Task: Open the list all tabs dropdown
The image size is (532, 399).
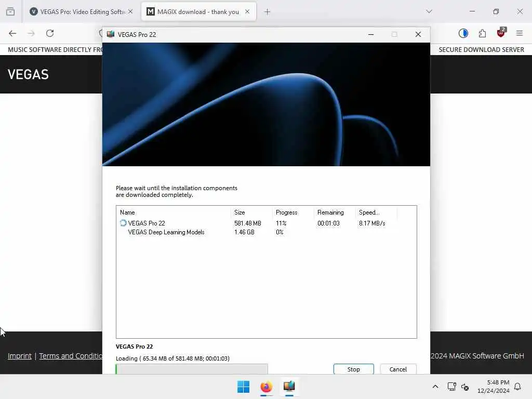Action: pyautogui.click(x=429, y=11)
